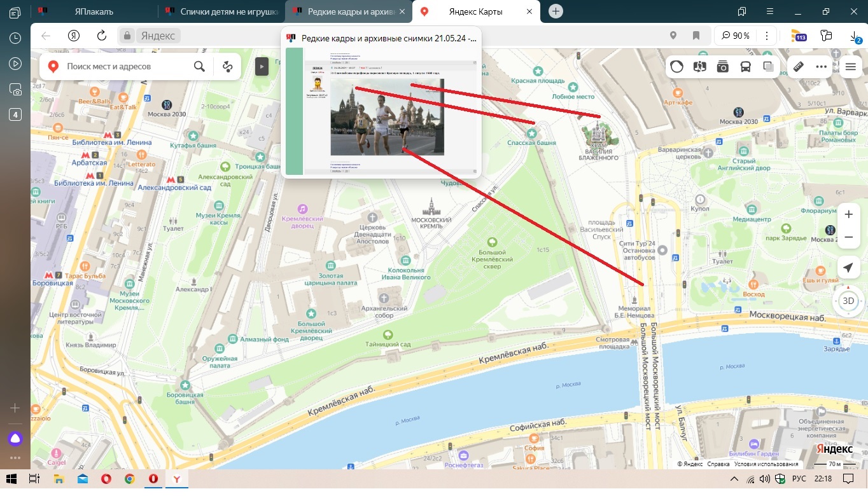The width and height of the screenshot is (868, 496).
Task: Click the tab preview page thumbnail
Action: 381,111
